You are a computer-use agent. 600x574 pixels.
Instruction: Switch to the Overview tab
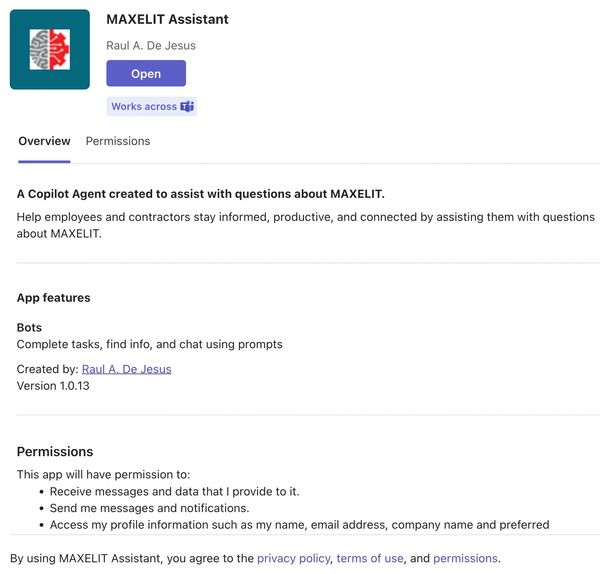pyautogui.click(x=44, y=142)
